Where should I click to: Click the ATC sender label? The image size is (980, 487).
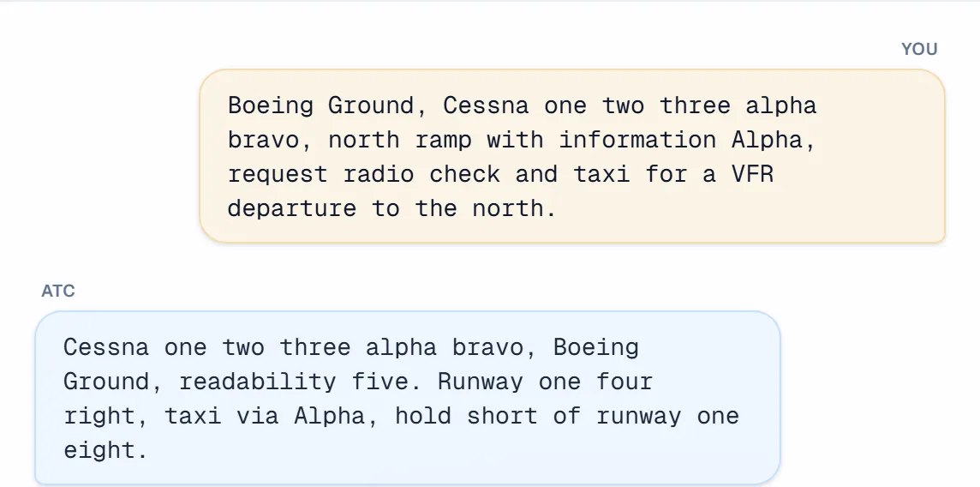58,291
